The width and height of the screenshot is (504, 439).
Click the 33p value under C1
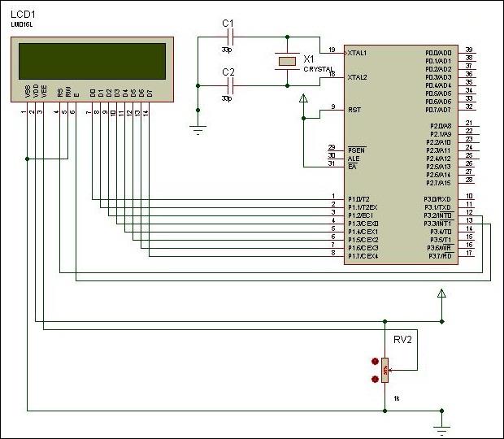(227, 50)
